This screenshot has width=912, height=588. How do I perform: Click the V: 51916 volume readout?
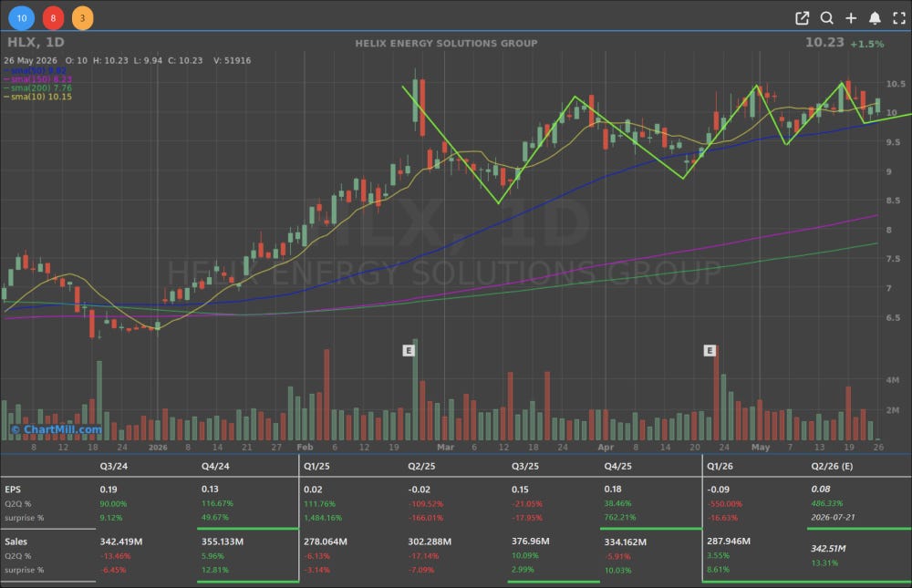click(232, 60)
